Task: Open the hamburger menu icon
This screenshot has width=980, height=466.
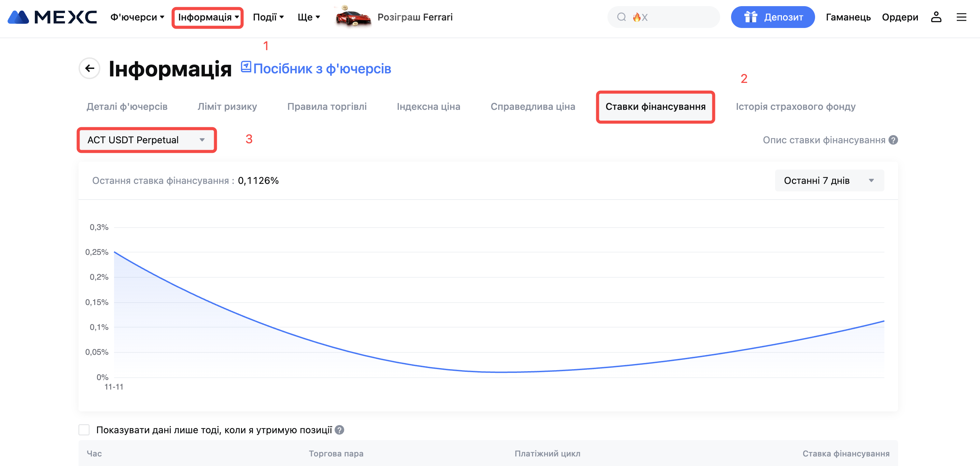Action: tap(961, 17)
